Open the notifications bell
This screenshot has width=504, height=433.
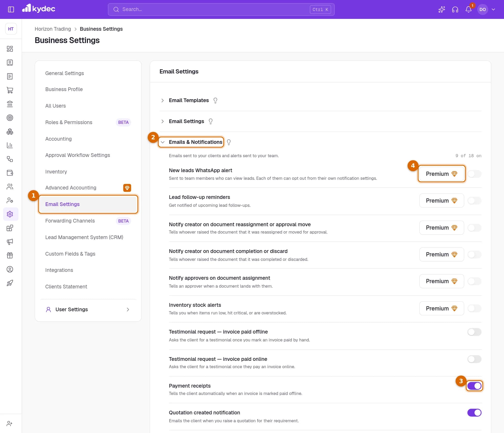(x=469, y=9)
